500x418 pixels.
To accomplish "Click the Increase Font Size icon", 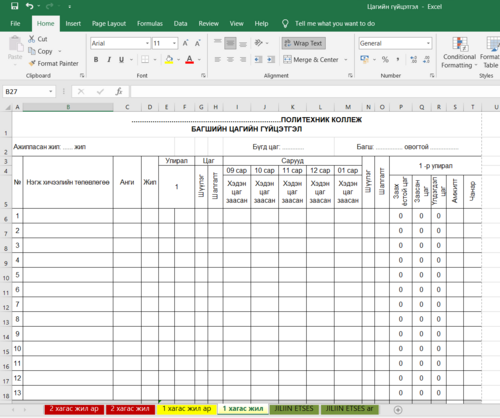I will 186,43.
